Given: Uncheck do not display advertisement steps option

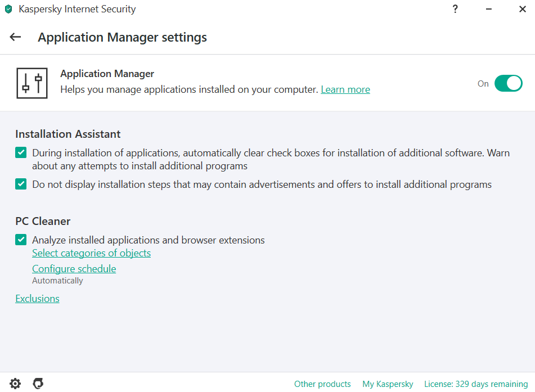Looking at the screenshot, I should tap(21, 184).
